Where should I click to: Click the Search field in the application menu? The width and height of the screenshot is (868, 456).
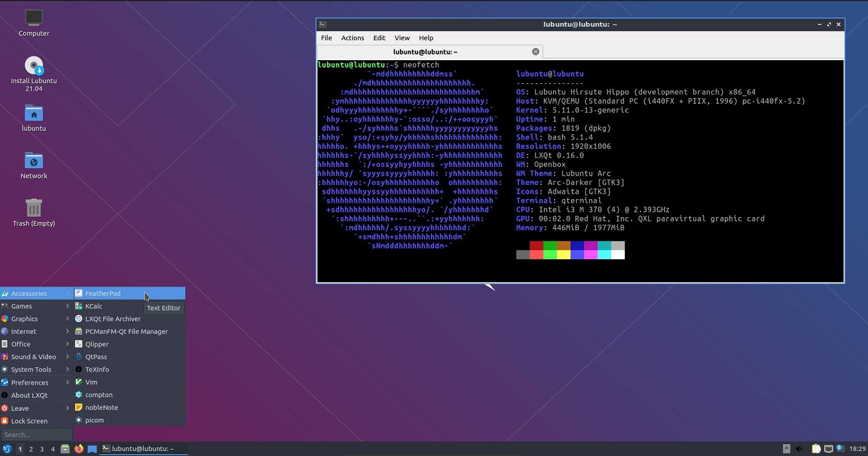pos(37,434)
